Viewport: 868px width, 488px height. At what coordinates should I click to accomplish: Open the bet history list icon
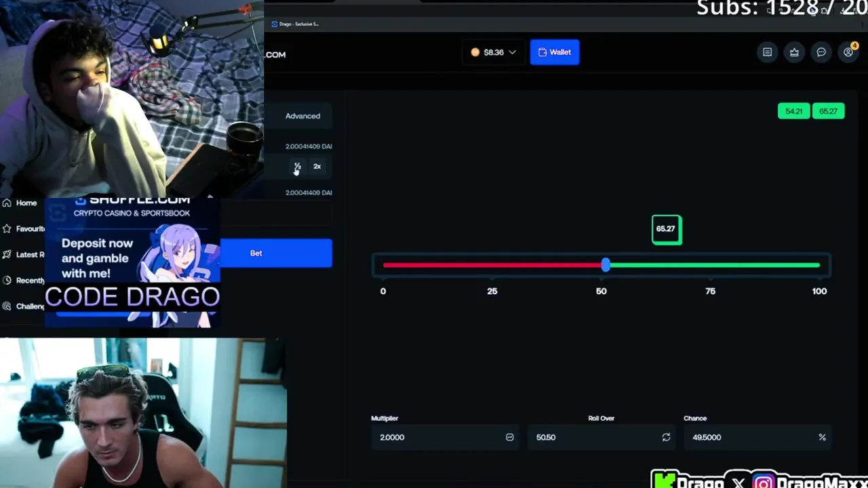tap(767, 52)
